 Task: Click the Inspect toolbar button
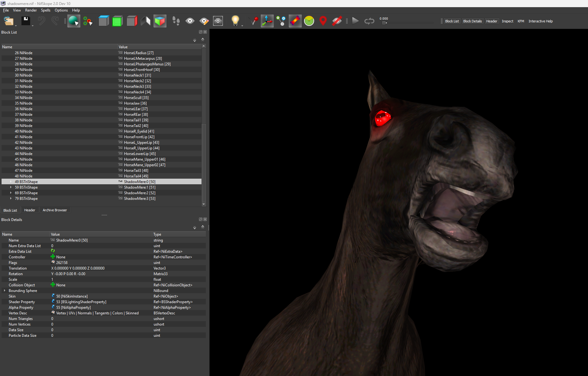[507, 21]
